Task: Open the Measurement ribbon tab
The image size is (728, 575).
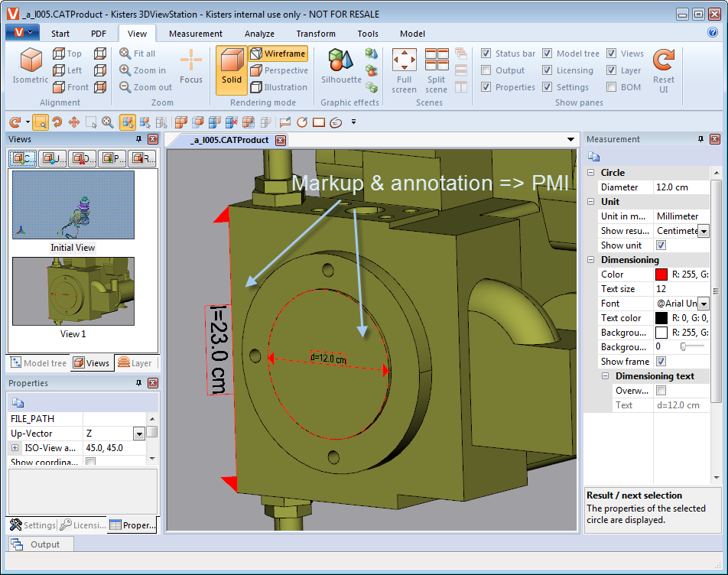Action: pos(196,34)
